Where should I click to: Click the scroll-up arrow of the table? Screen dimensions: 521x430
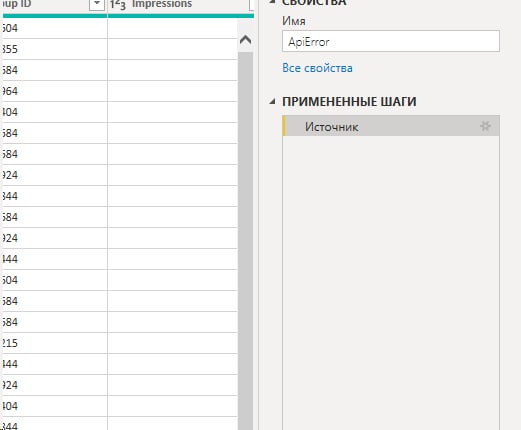(x=245, y=40)
